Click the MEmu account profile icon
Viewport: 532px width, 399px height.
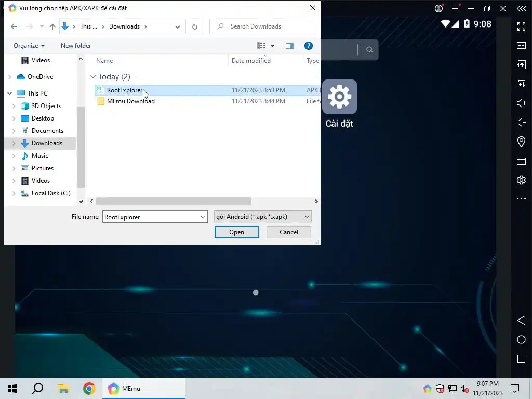pos(439,8)
